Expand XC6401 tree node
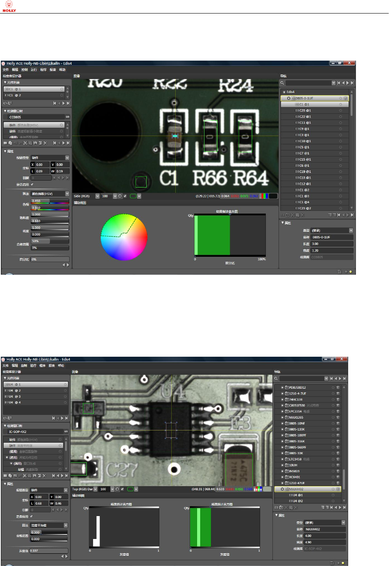This screenshot has height=566, width=392. pyautogui.click(x=282, y=477)
